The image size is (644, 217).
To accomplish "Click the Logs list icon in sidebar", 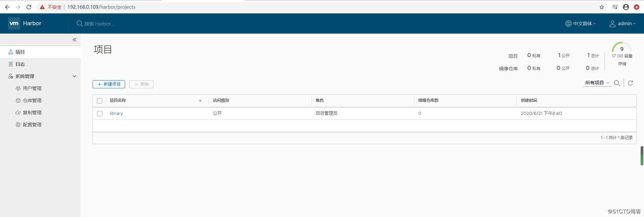I will coord(11,64).
